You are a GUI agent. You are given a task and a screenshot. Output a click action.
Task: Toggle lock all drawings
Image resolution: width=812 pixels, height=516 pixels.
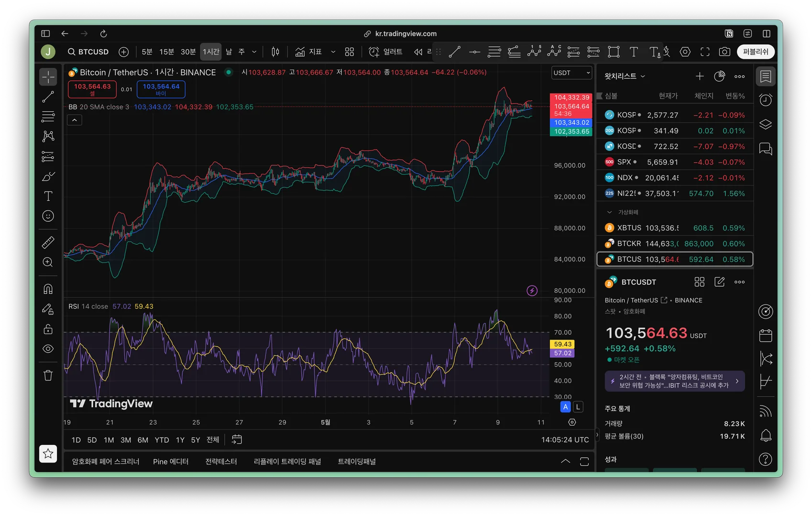(x=48, y=329)
